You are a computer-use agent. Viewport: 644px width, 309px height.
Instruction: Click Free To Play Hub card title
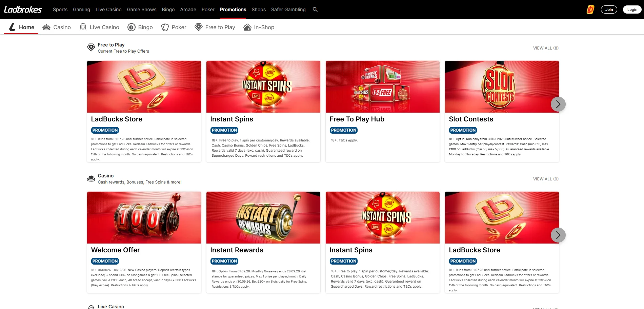pos(357,119)
